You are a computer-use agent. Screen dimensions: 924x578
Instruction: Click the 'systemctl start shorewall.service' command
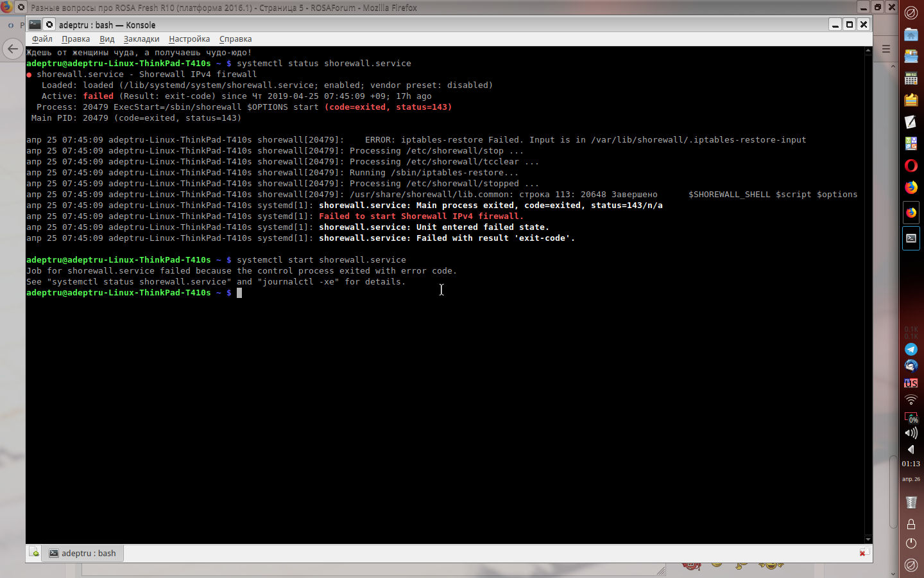(x=321, y=260)
